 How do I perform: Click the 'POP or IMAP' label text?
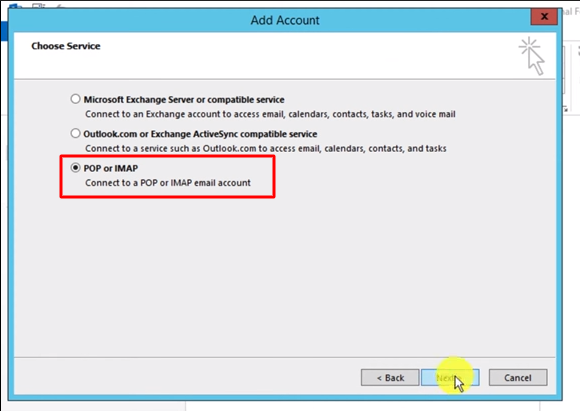pyautogui.click(x=111, y=168)
